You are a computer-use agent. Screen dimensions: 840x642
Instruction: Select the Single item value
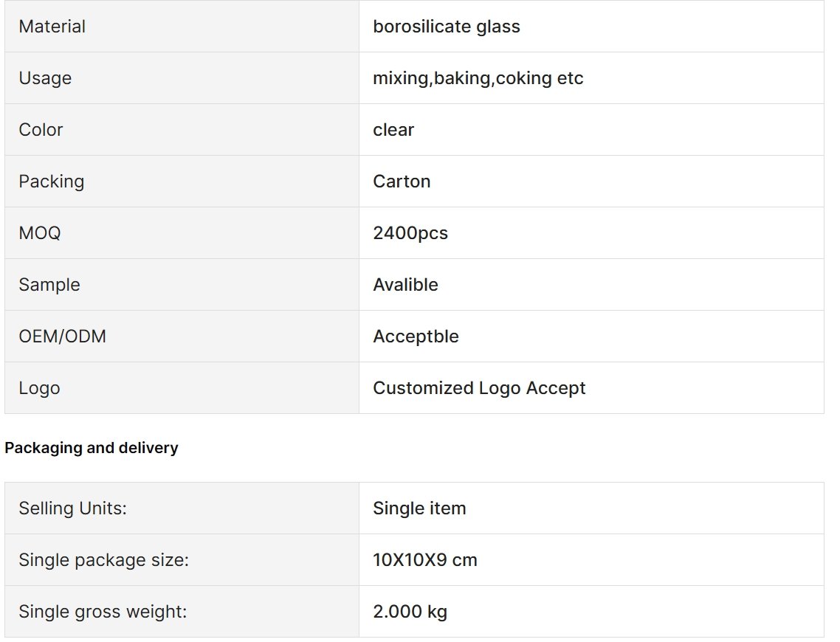(419, 508)
